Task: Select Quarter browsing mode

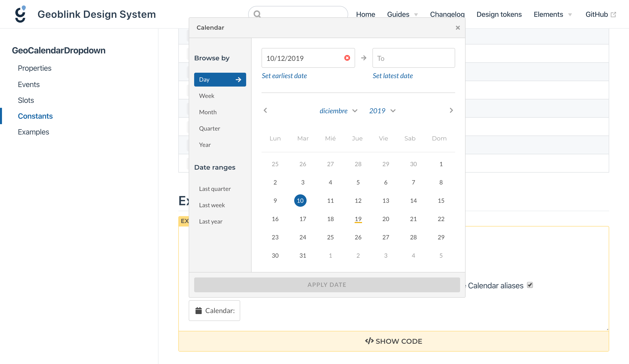Action: click(x=210, y=128)
